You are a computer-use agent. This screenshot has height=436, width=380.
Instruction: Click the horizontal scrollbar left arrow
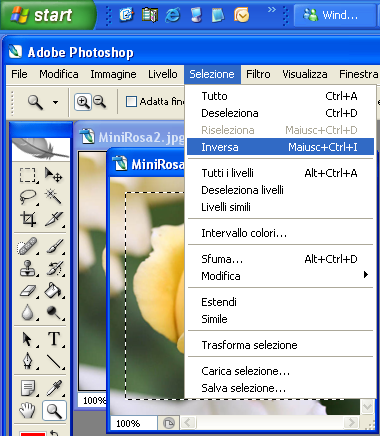[188, 423]
